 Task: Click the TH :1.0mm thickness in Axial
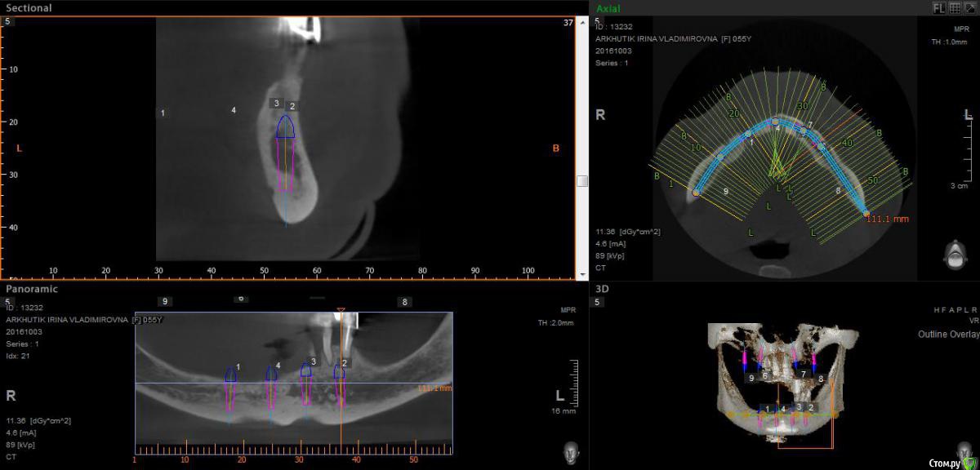(948, 42)
